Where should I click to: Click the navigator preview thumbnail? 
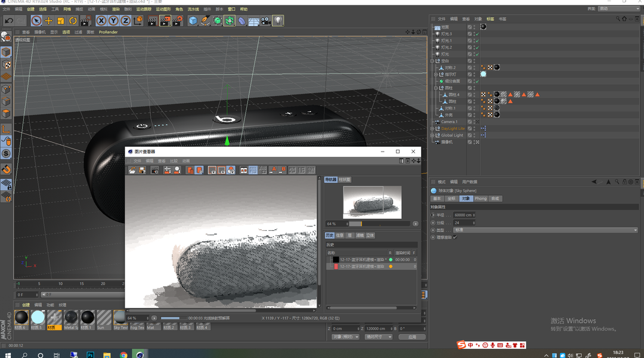pyautogui.click(x=372, y=202)
